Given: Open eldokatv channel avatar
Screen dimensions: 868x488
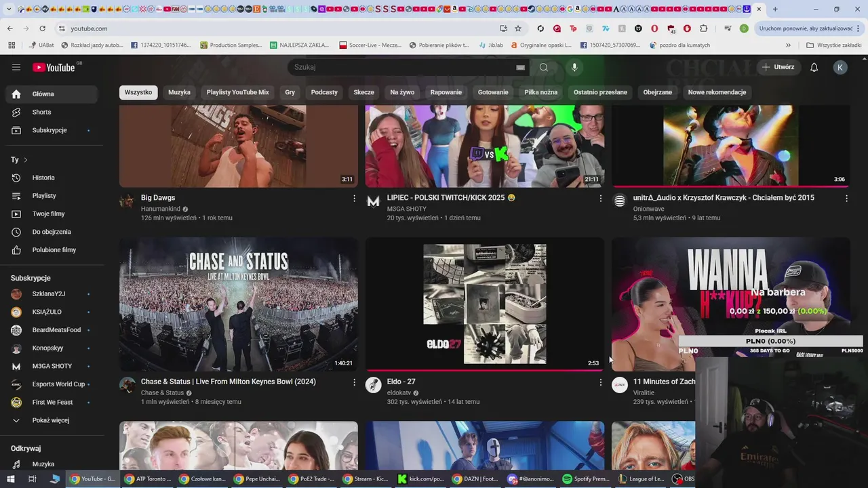Looking at the screenshot, I should click(x=373, y=385).
